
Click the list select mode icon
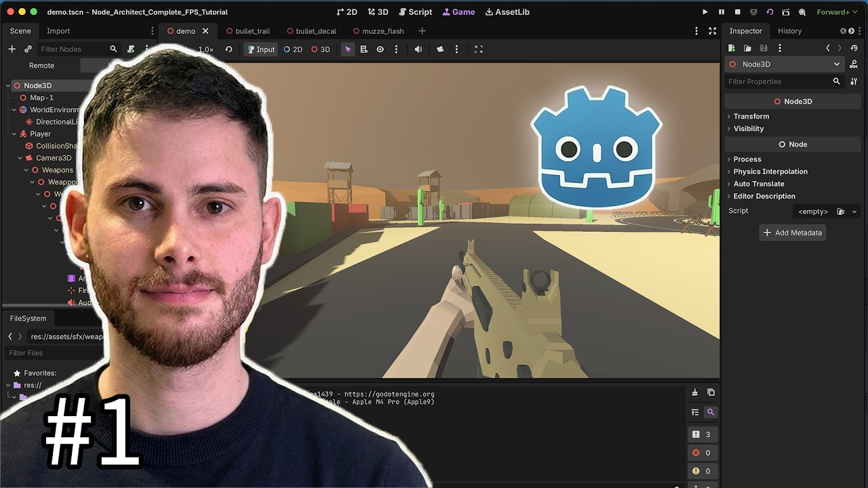pyautogui.click(x=364, y=49)
